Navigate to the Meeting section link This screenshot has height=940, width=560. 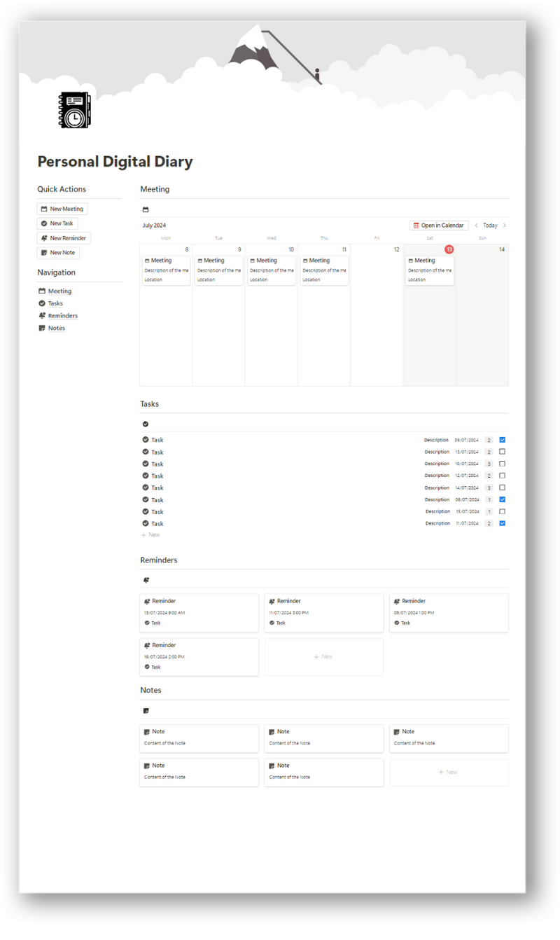(55, 291)
